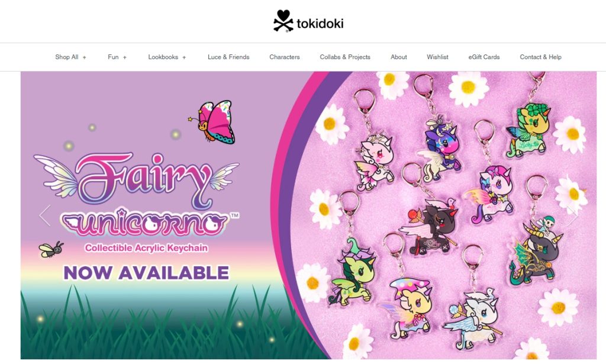This screenshot has width=606, height=364.
Task: Visit the eGift Cards page
Action: click(484, 57)
